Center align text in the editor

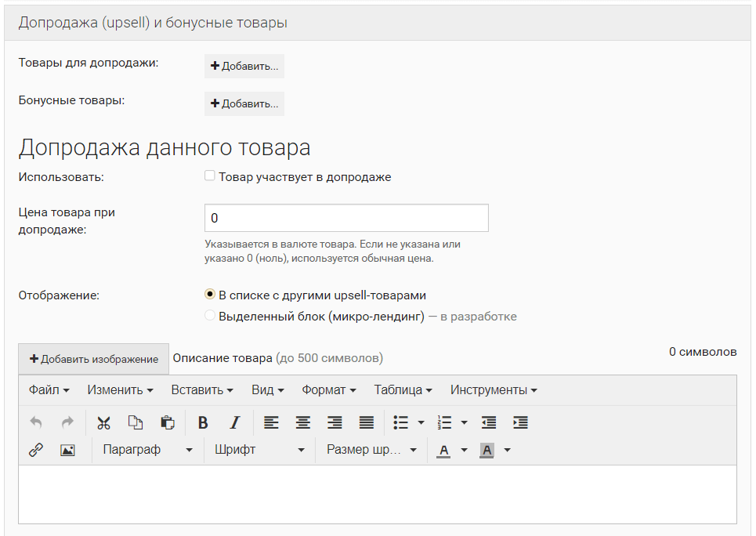pyautogui.click(x=302, y=422)
